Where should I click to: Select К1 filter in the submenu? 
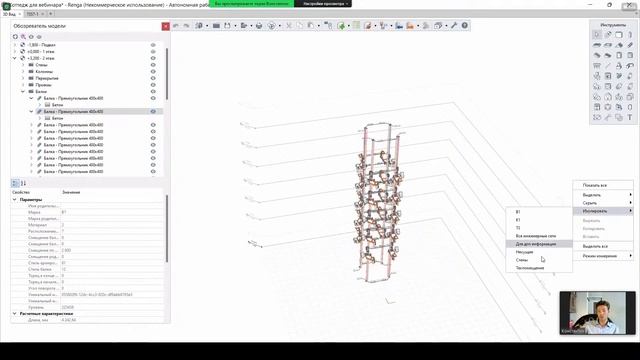coord(539,220)
